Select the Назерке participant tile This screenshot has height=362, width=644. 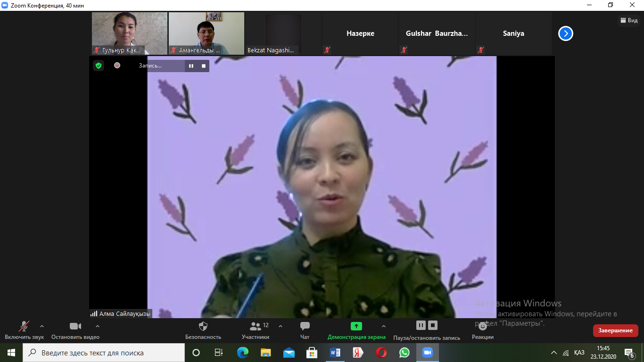click(360, 33)
